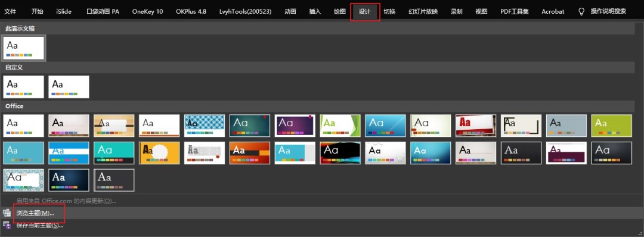Viewport: 644px width, 237px height.
Task: Choose 保存当前主题(S)... menu entry
Action: [40, 225]
